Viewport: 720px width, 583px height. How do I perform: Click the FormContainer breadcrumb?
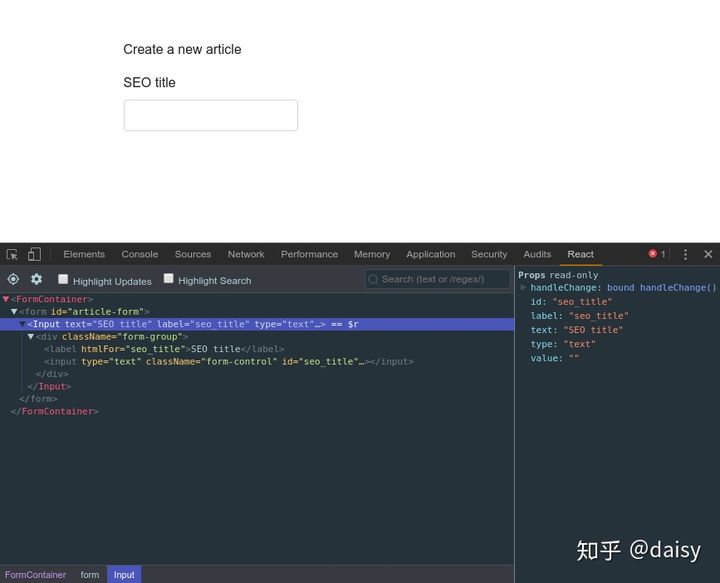(35, 575)
